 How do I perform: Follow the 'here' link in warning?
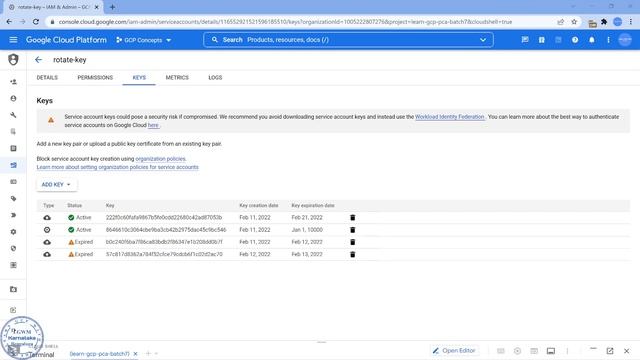[153, 125]
